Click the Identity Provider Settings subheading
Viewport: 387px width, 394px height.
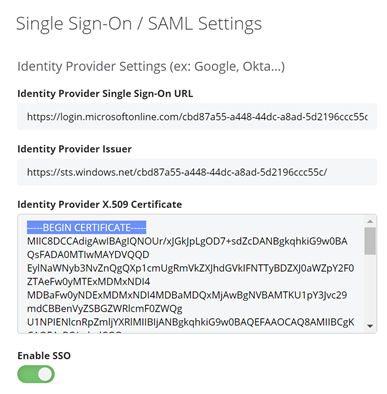coord(151,66)
